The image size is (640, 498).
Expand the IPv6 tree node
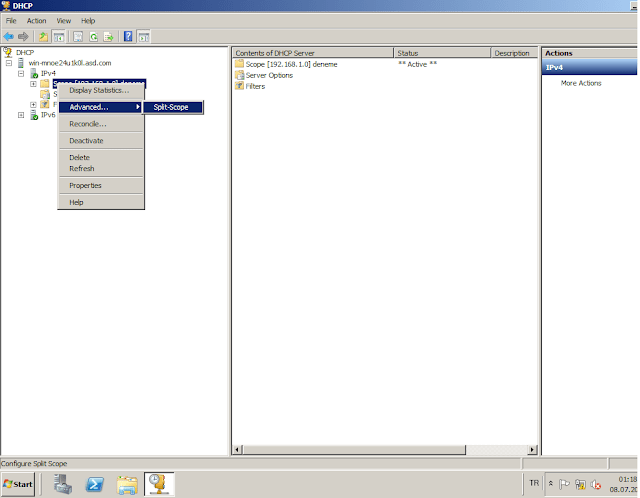click(x=21, y=115)
